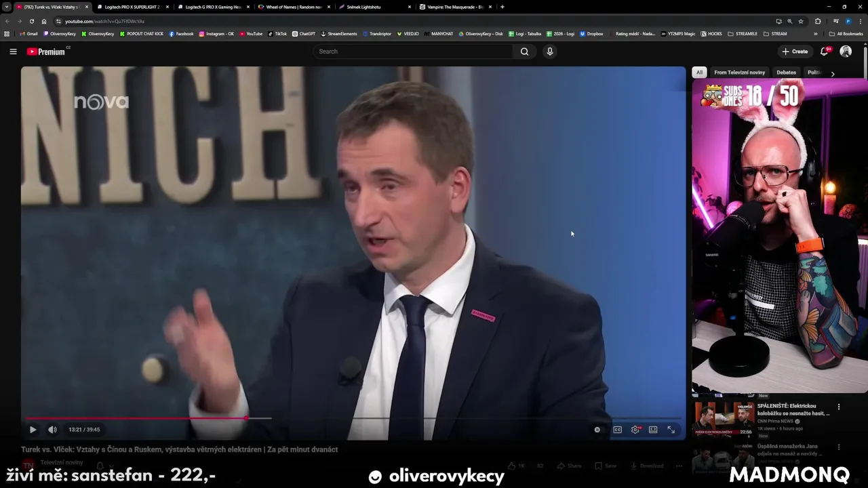This screenshot has width=868, height=488.
Task: Open the ChatGPT bookmark
Action: pos(304,33)
